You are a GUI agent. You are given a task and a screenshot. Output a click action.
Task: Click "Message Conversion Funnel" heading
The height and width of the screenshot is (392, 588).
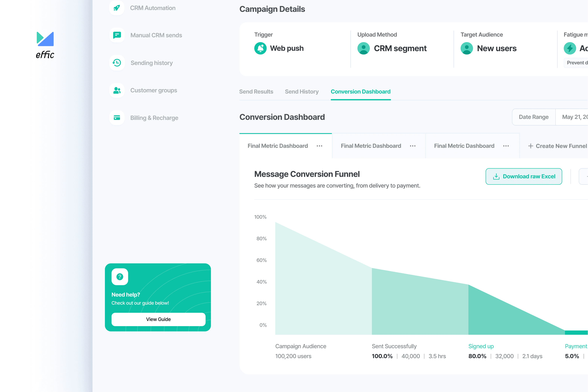pos(307,174)
